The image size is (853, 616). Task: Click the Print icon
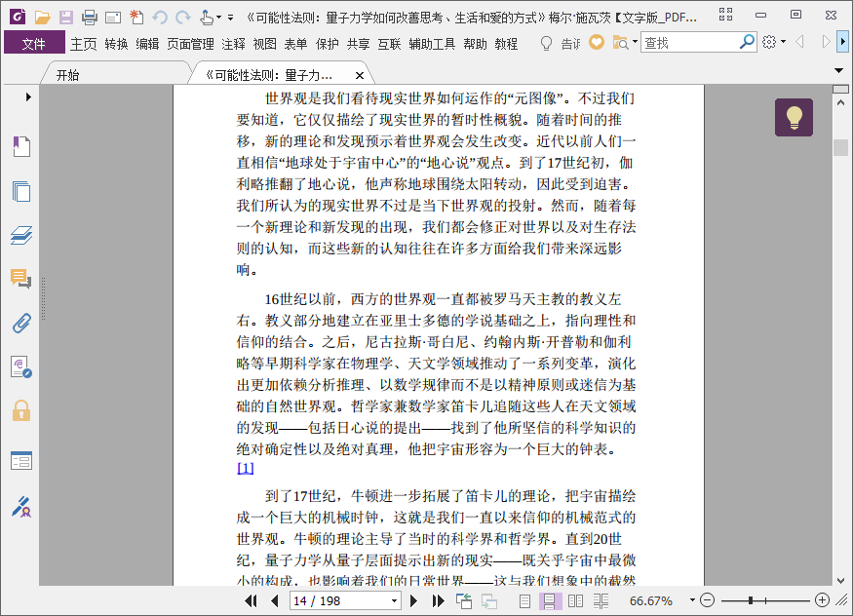tap(90, 18)
